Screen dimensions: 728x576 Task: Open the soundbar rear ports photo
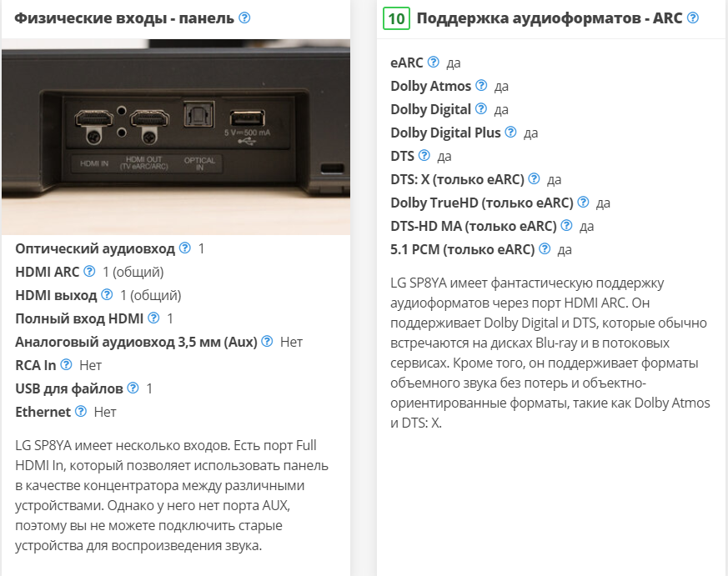(175, 137)
